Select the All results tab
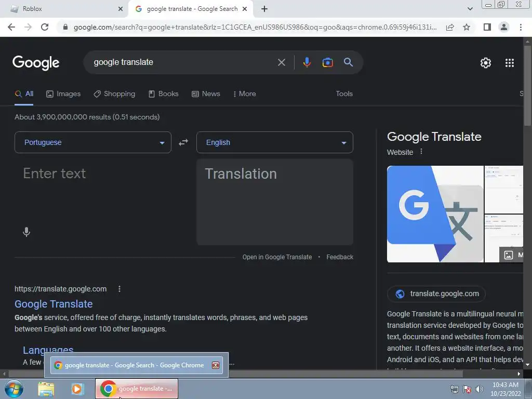The height and width of the screenshot is (399, 532). tap(24, 94)
